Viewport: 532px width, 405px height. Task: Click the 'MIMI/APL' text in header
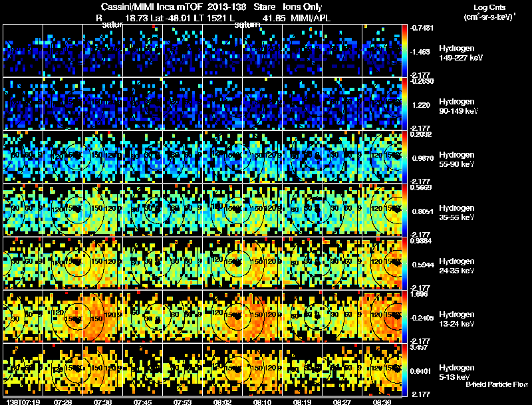[x=311, y=18]
